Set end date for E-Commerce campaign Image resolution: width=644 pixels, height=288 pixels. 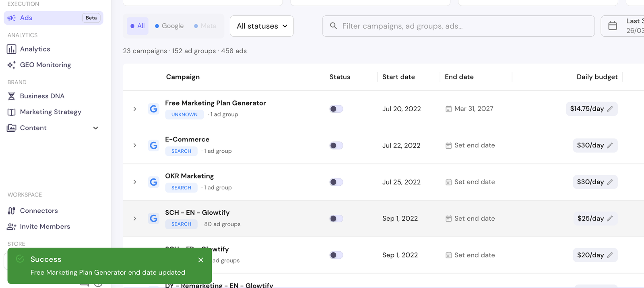470,145
